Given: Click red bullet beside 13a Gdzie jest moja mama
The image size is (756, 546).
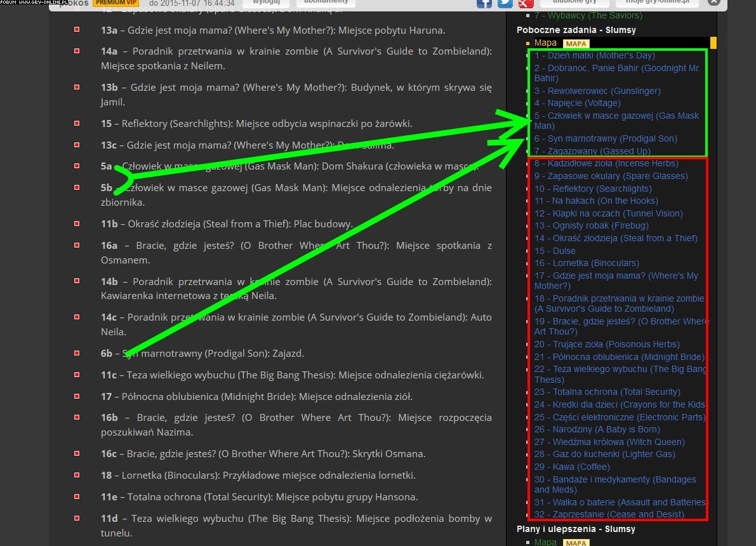Looking at the screenshot, I should (x=77, y=30).
